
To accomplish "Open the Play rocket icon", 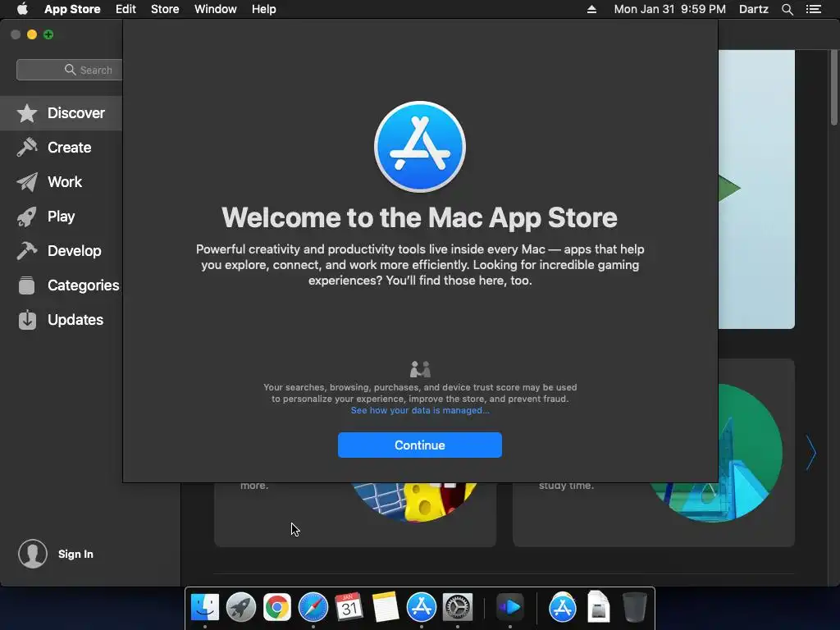I will tap(27, 217).
